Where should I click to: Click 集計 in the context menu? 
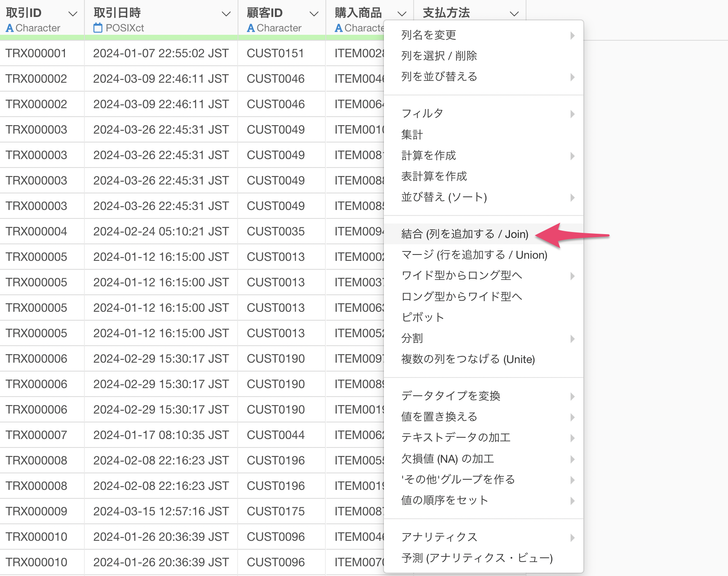click(x=412, y=135)
